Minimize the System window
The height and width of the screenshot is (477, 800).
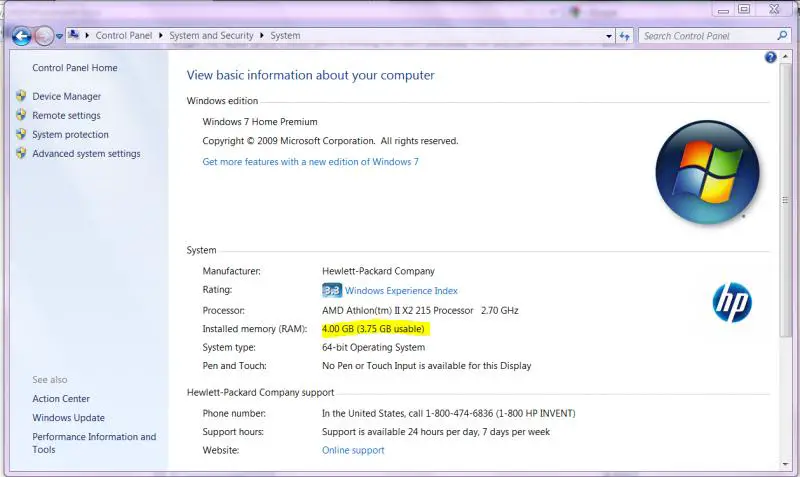(723, 10)
